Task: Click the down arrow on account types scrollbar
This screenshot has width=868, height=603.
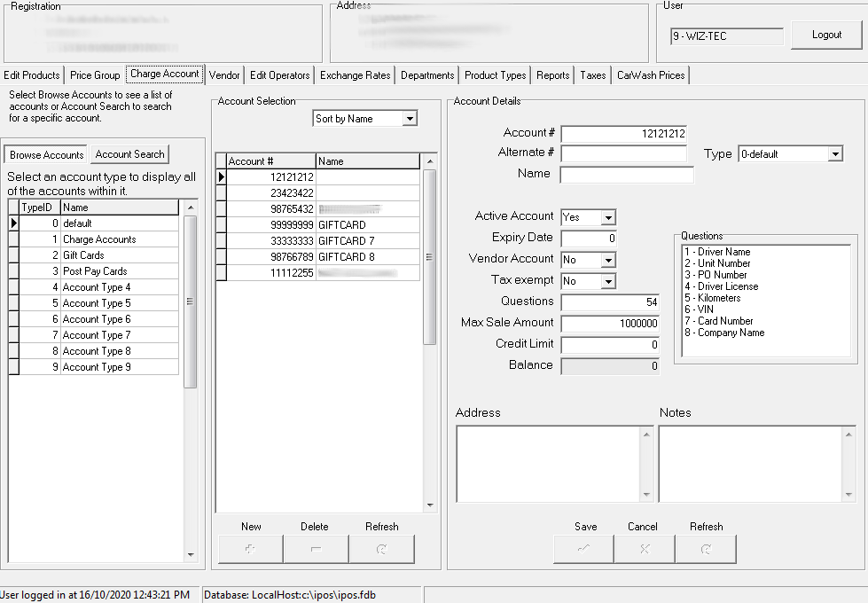Action: click(190, 554)
